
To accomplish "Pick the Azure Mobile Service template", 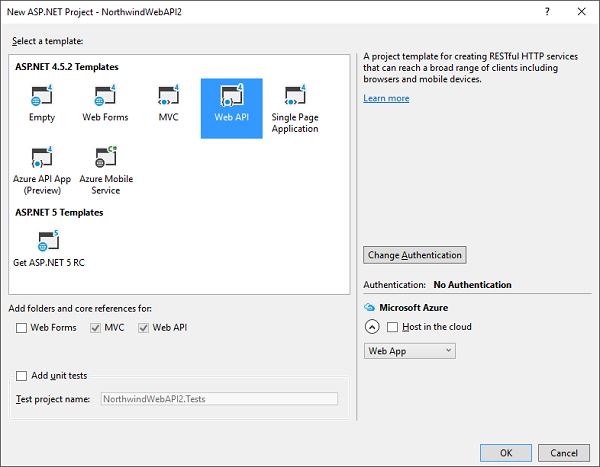I will [106, 170].
